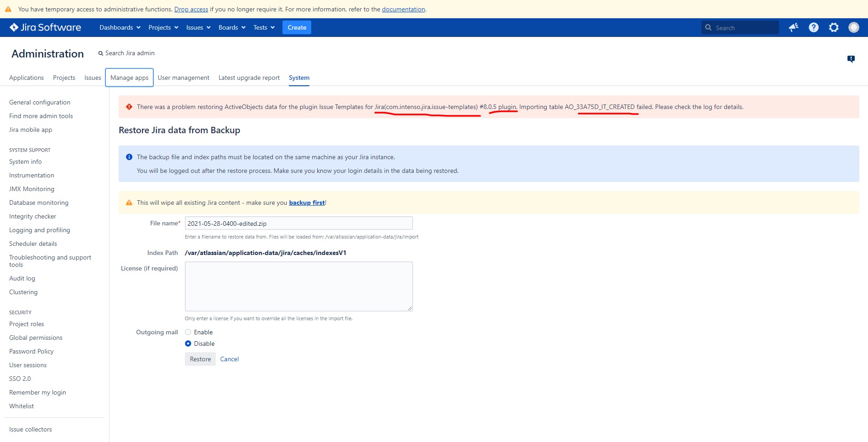The height and width of the screenshot is (442, 868).
Task: Switch to the Applications admin tab
Action: coord(26,78)
